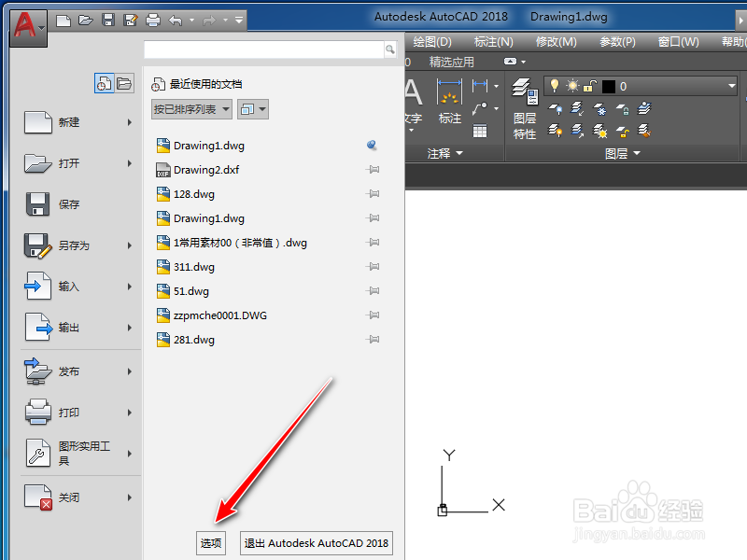Image resolution: width=747 pixels, height=560 pixels.
Task: Click Open folder icon in quick access toolbar
Action: pos(86,21)
